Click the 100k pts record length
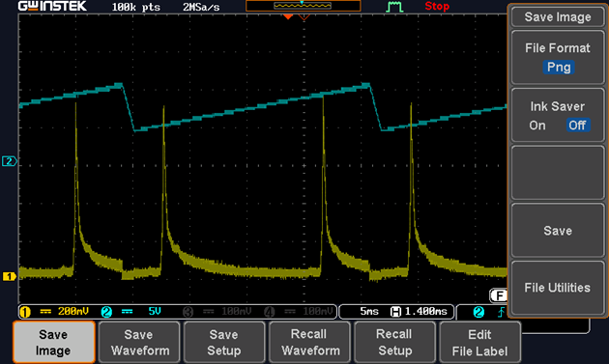The width and height of the screenshot is (609, 364). (x=136, y=7)
